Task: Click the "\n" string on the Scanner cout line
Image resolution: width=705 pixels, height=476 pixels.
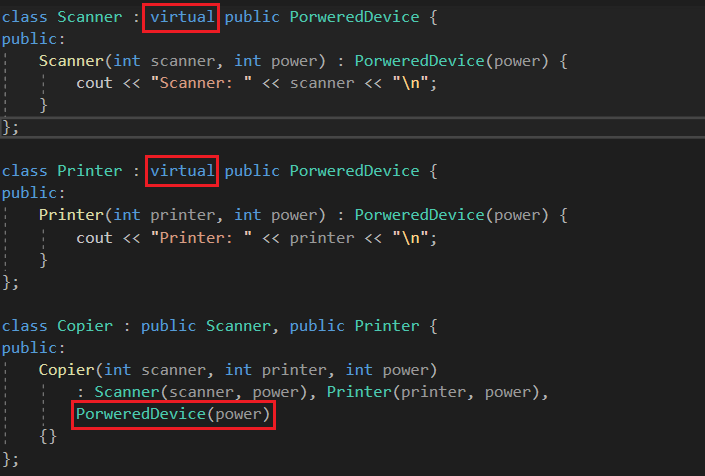Action: pos(410,83)
